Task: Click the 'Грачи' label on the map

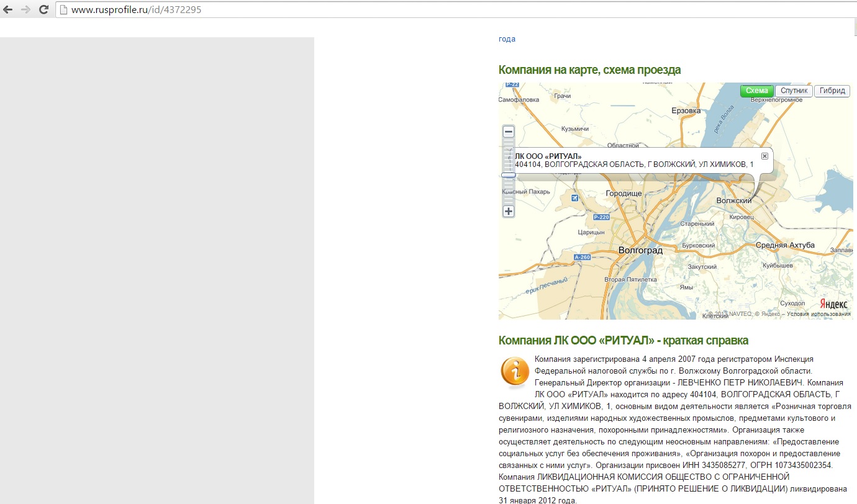Action: click(x=562, y=96)
